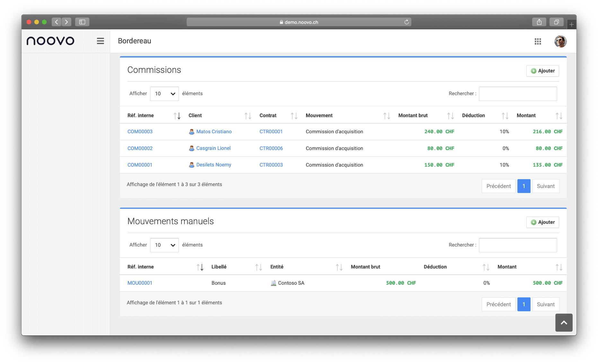Open the apps grid launcher
This screenshot has height=364, width=598.
click(x=538, y=41)
